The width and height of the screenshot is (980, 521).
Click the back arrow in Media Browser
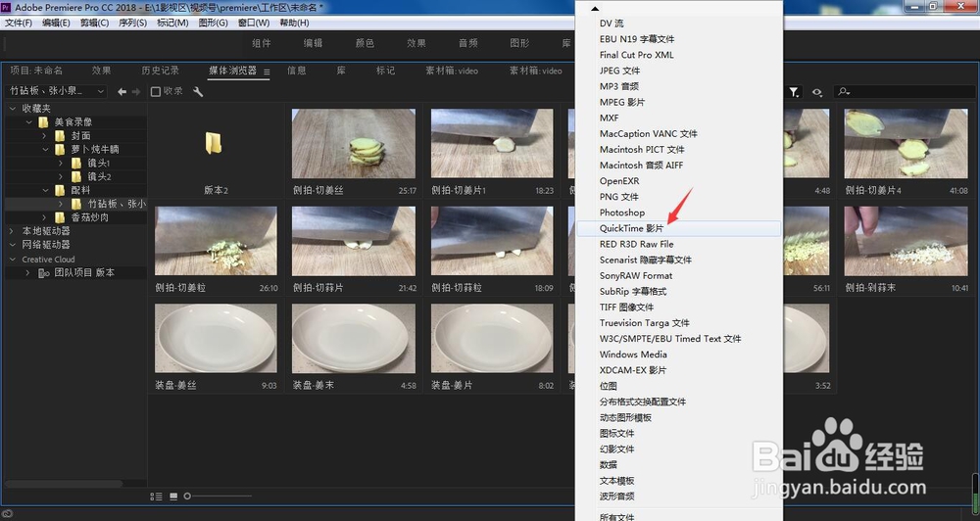click(x=122, y=92)
